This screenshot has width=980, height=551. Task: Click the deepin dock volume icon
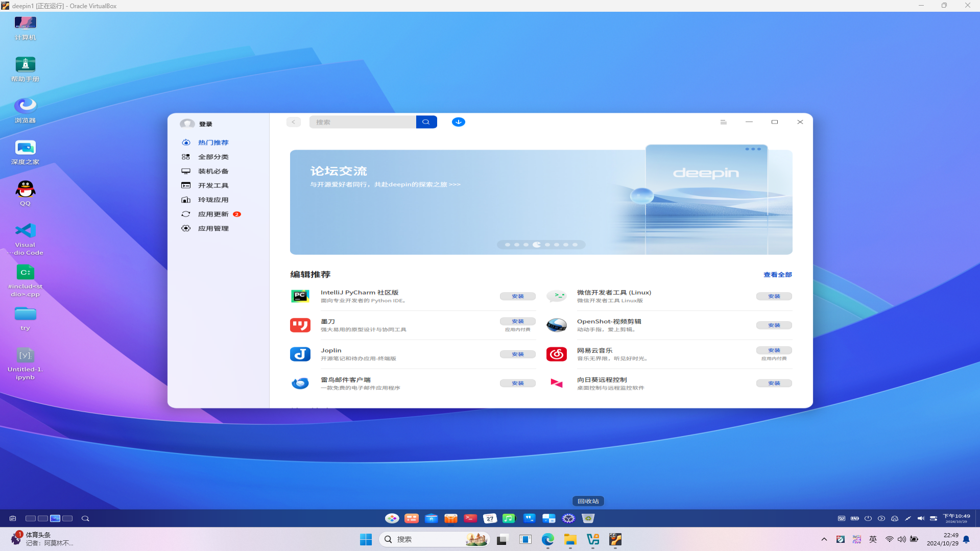(921, 518)
